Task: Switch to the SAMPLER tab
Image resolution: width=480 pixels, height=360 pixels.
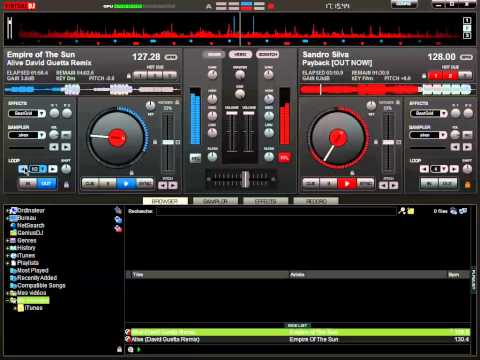Action: click(215, 201)
